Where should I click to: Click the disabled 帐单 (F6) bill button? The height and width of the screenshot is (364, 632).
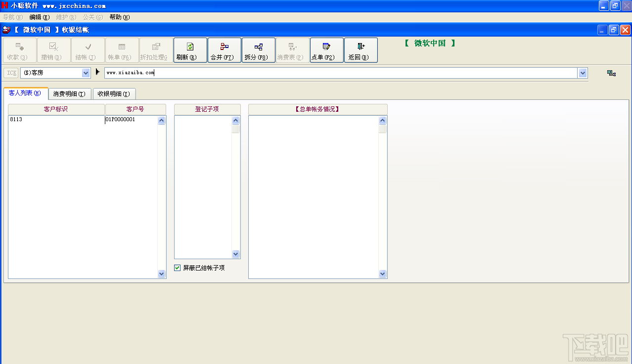122,50
